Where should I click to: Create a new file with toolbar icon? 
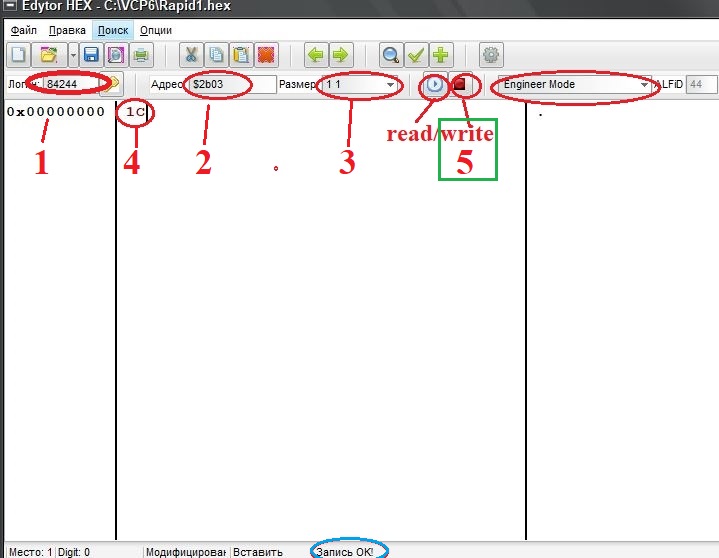click(x=18, y=55)
